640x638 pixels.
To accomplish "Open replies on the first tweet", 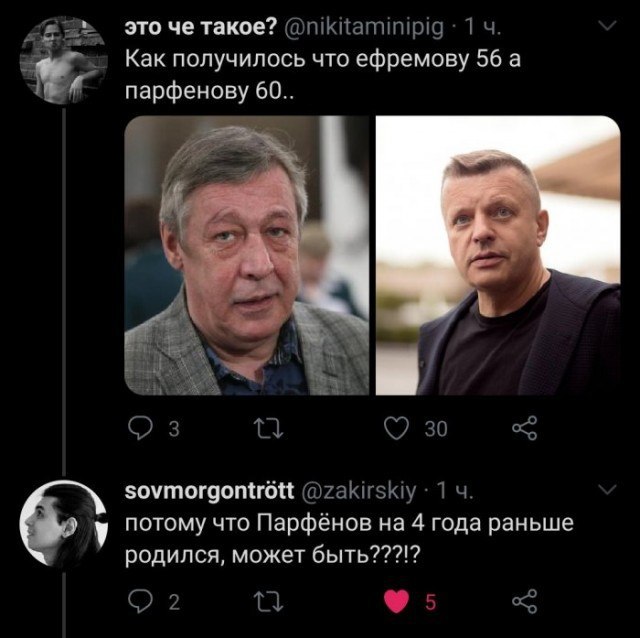I will click(140, 429).
